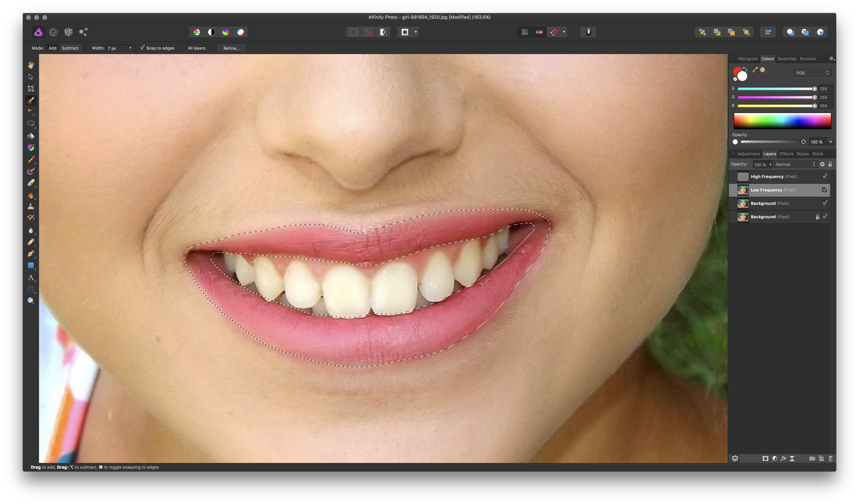Open the layer effects fx icon
This screenshot has width=859, height=504.
pos(783,459)
